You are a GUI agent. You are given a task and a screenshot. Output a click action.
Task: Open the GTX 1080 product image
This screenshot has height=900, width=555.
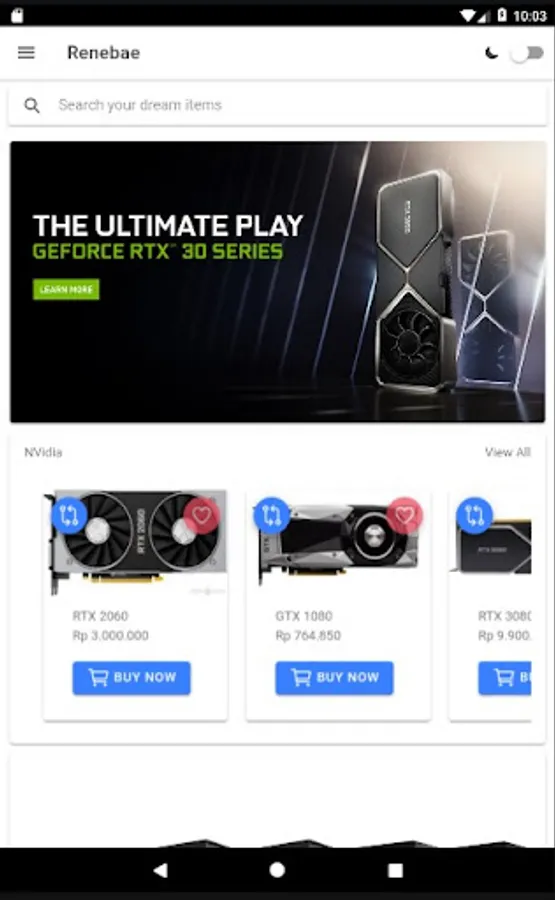click(x=339, y=542)
